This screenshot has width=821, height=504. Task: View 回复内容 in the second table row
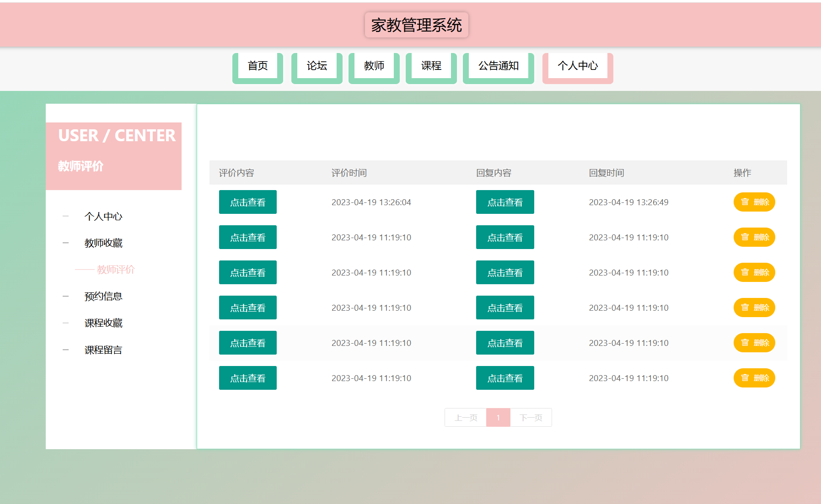[x=505, y=237]
